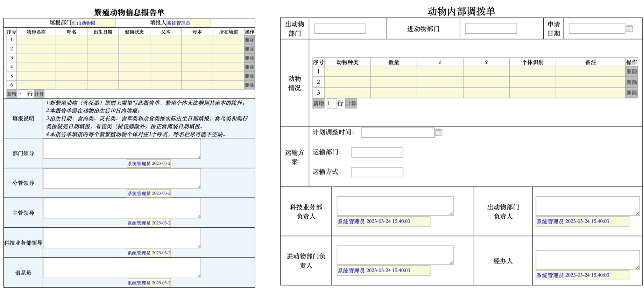Click signature field under 经办人 textarea
644x288 pixels.
tap(582, 275)
